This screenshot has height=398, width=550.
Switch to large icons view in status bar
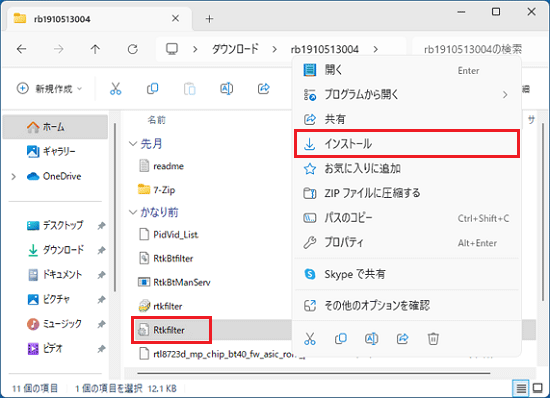click(x=538, y=388)
